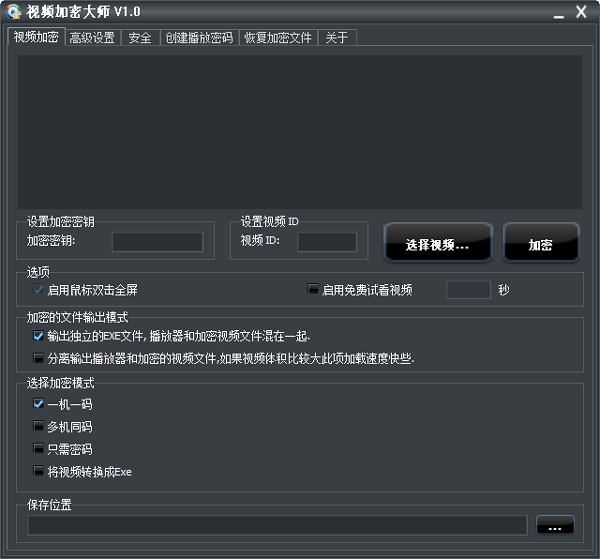Close the 视频加密大师 window

click(582, 12)
